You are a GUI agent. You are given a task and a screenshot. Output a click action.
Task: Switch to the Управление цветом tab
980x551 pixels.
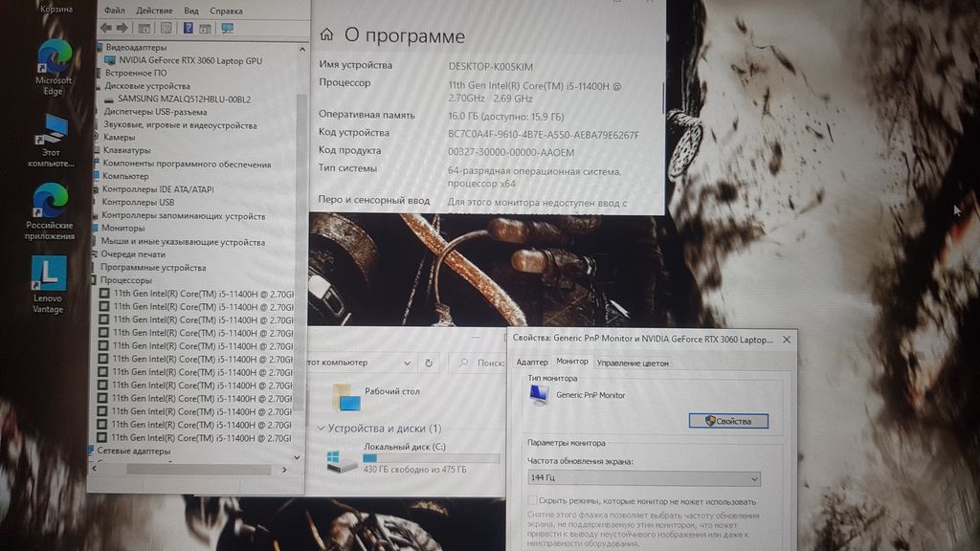pyautogui.click(x=633, y=363)
